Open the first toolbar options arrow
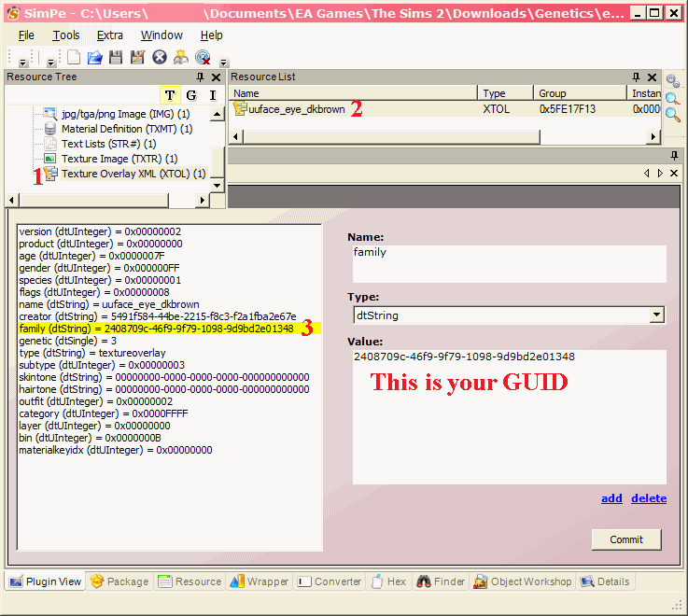This screenshot has height=616, width=688. point(23,63)
